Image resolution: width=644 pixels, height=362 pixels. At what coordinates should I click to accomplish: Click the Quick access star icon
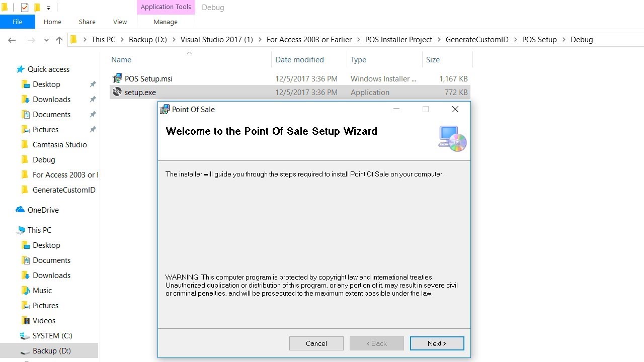pyautogui.click(x=20, y=69)
